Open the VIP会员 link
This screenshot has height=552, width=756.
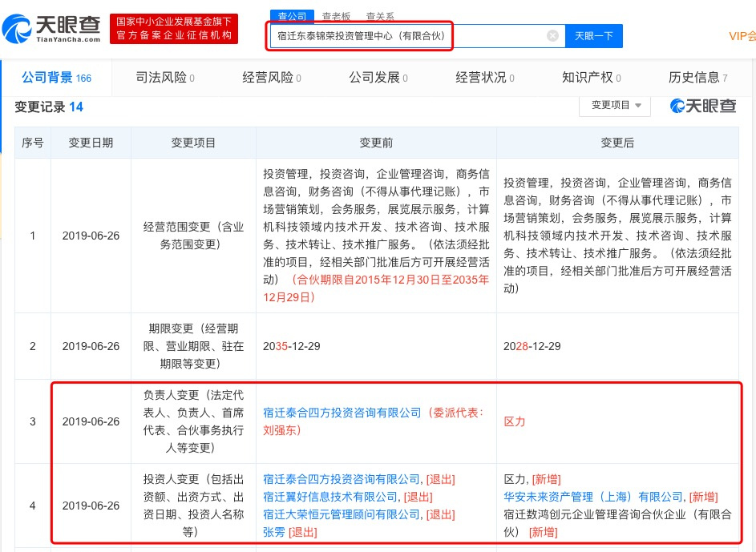click(742, 36)
